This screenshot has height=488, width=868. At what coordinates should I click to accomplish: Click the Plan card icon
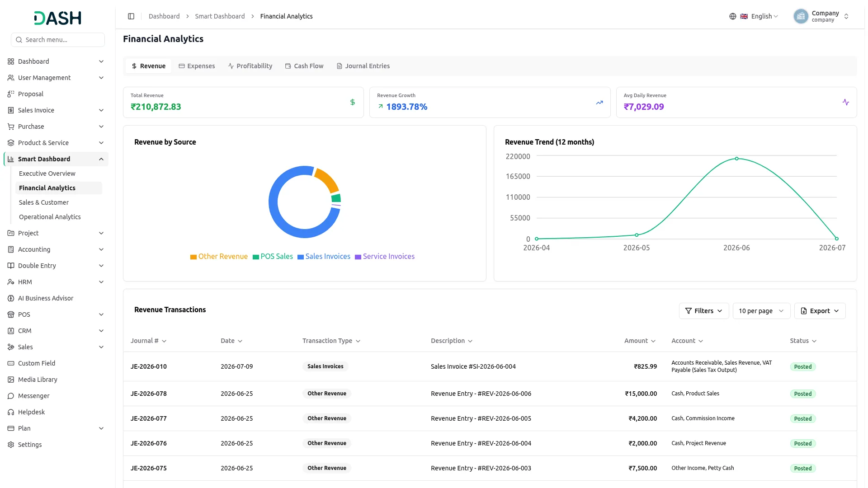[x=11, y=428]
